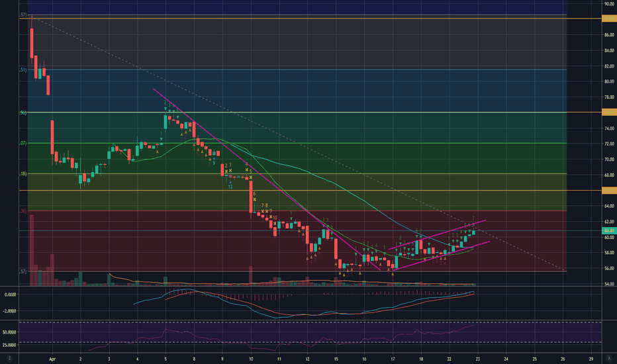
Task: Click date 17 on time axis
Action: [x=393, y=359]
